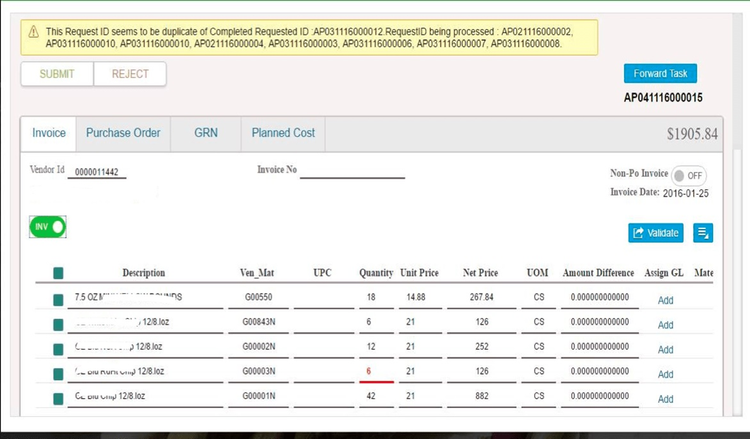This screenshot has width=750, height=439.
Task: Open the GRN tab
Action: coord(206,133)
